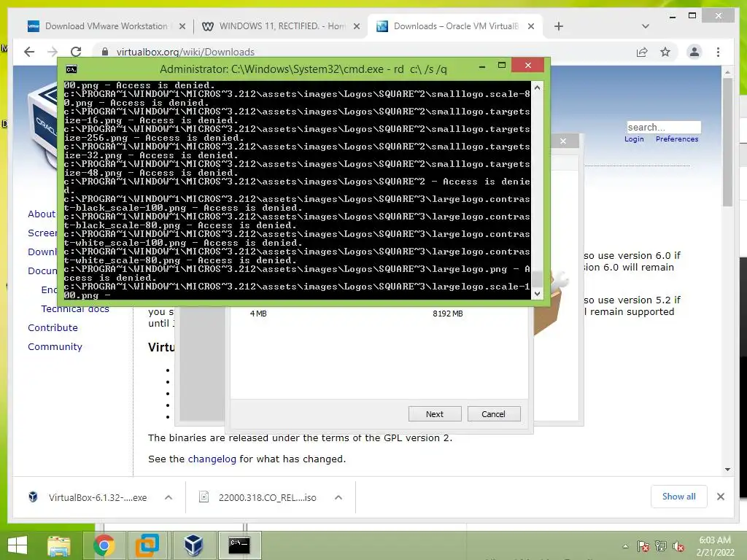Screen dimensions: 747x560
Task: Click the cmd window scrollbar thumb
Action: pos(537,279)
